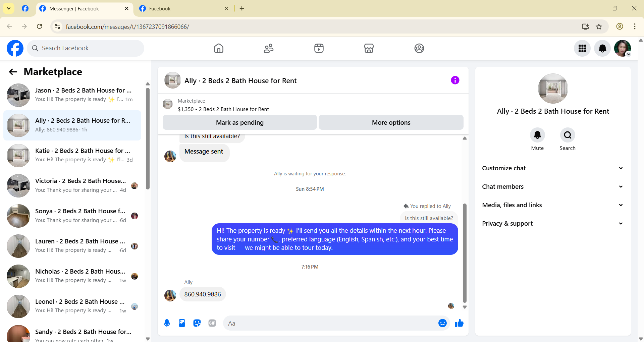Click the browser address bar URL

coord(127,26)
